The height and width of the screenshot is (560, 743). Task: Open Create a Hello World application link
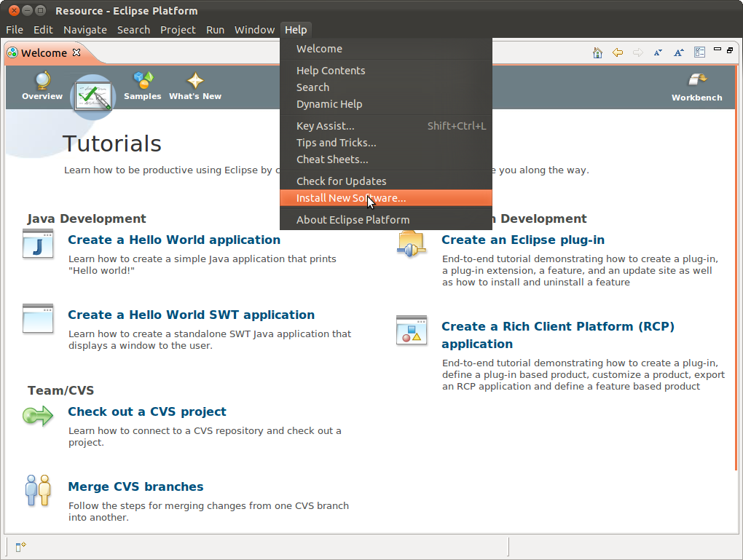coord(174,240)
